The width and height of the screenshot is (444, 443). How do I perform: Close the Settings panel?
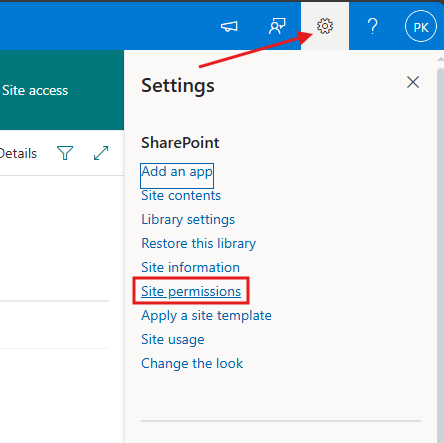(x=413, y=82)
